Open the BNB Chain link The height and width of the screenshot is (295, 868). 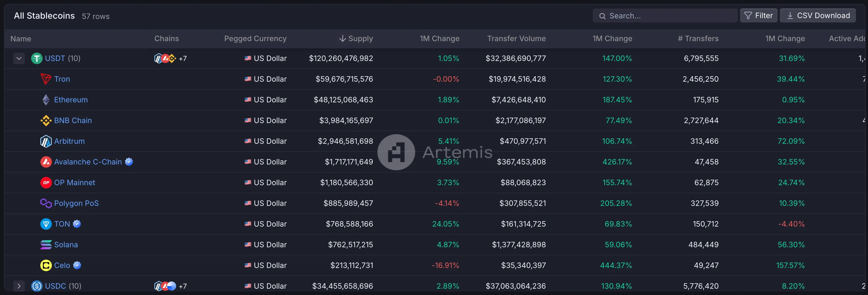73,120
